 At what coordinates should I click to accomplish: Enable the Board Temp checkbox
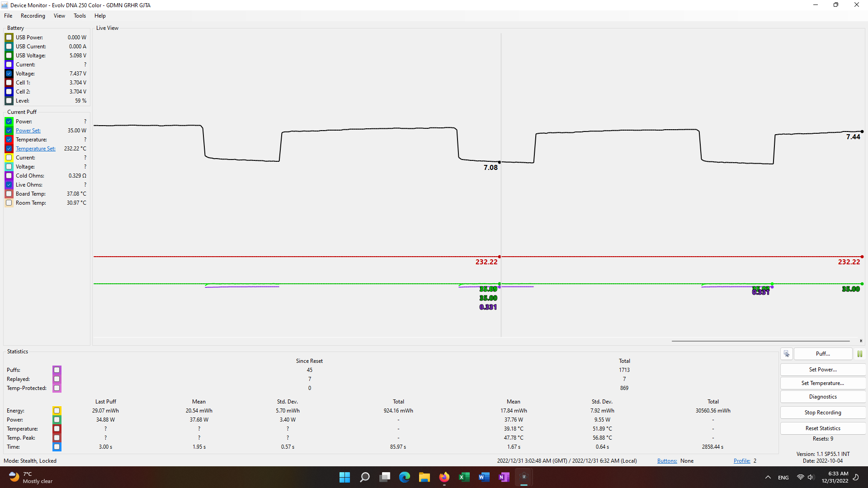point(9,194)
